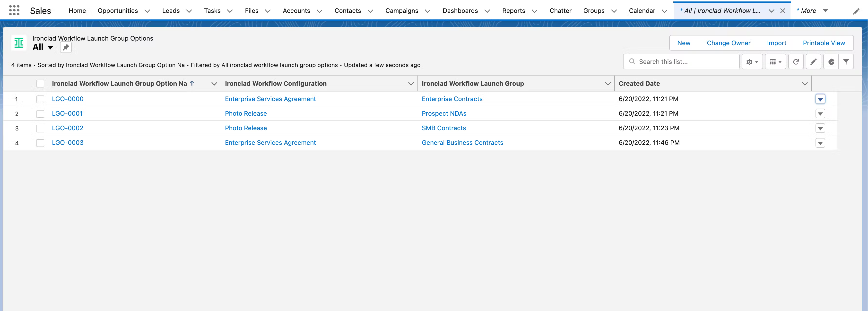Image resolution: width=868 pixels, height=311 pixels.
Task: Open Ironclad Workflow Configuration column menu
Action: (411, 84)
